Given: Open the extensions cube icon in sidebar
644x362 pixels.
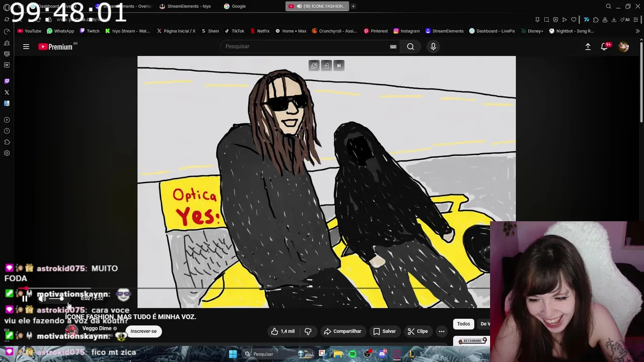Looking at the screenshot, I should click(x=7, y=142).
